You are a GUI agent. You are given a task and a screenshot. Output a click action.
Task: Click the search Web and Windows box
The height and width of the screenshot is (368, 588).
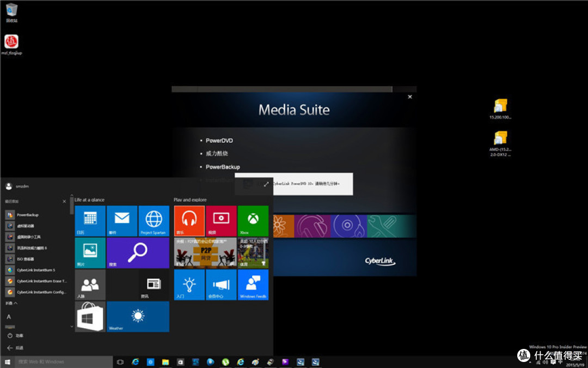tap(64, 362)
